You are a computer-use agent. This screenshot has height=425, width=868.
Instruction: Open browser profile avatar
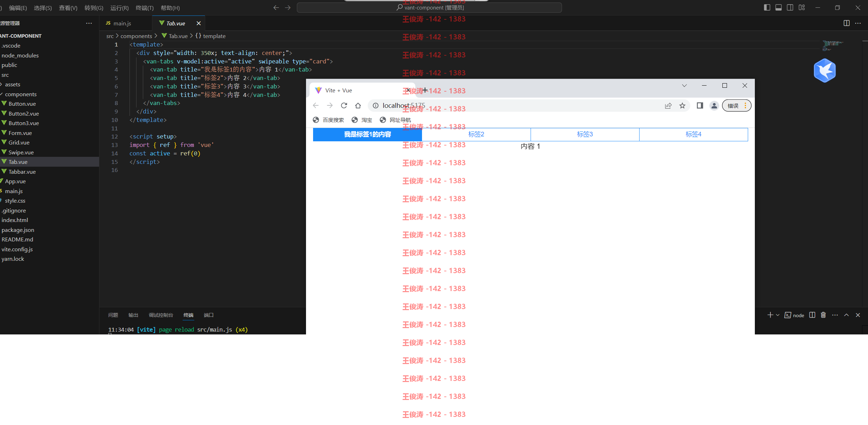coord(714,105)
